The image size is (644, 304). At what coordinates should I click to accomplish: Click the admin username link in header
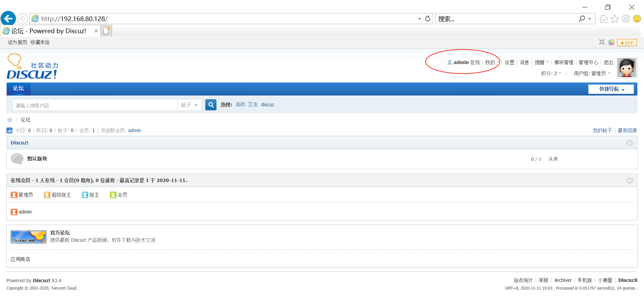(461, 62)
